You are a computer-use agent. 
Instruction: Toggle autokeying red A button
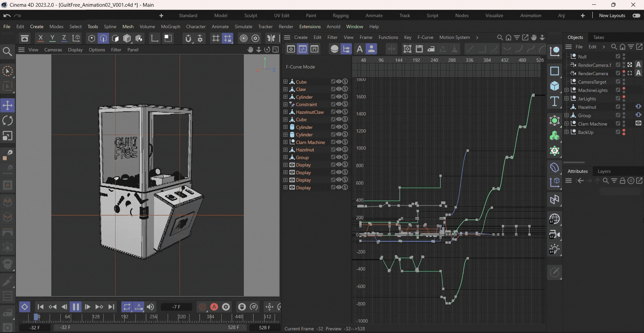pyautogui.click(x=214, y=307)
